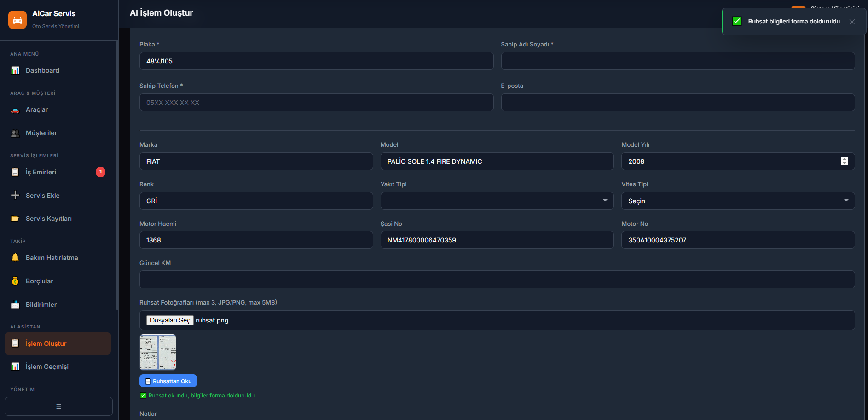
Task: Click the AiCar Servis orange car logo
Action: pos(17,20)
